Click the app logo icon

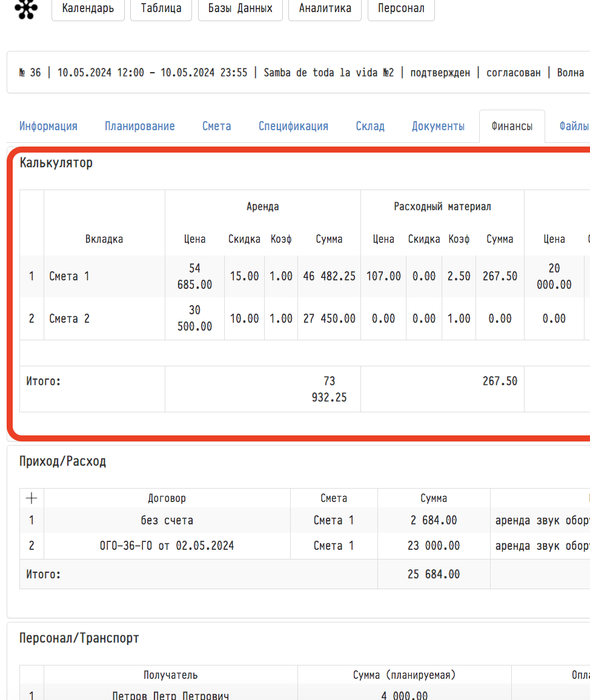tap(26, 8)
